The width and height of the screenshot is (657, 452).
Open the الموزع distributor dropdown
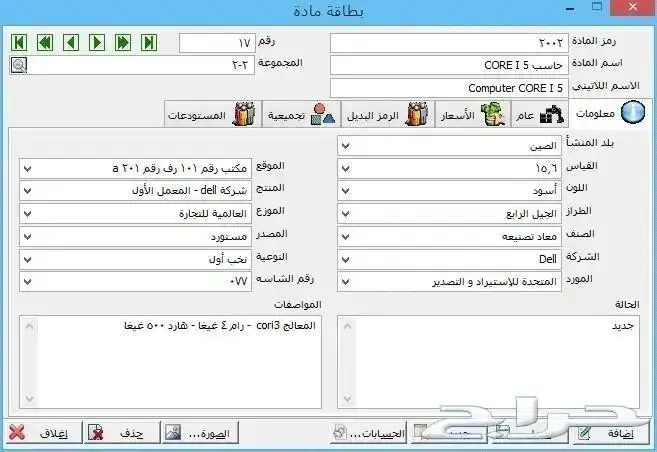pos(27,214)
